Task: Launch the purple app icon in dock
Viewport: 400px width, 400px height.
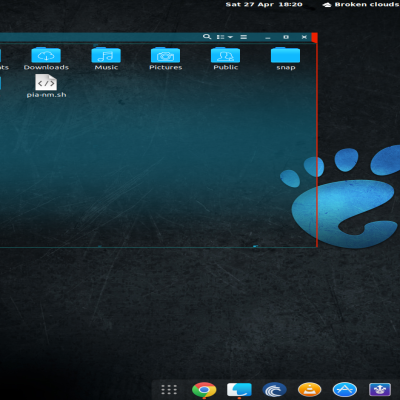Action: 380,389
